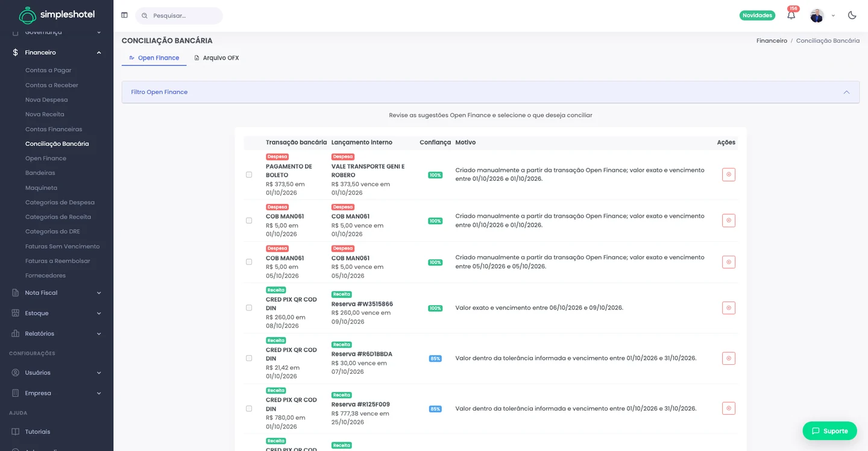The image size is (868, 451).
Task: Switch to the Arquivo OFX tab
Action: click(x=216, y=58)
